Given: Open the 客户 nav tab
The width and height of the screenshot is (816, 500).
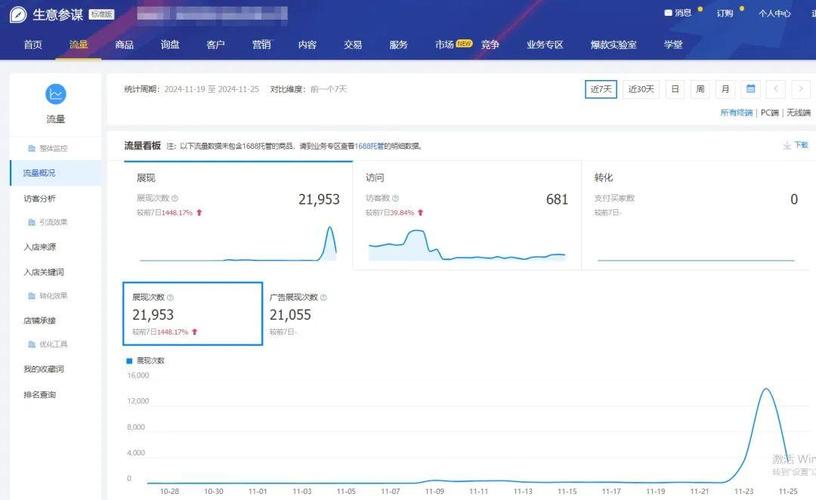Looking at the screenshot, I should (x=215, y=45).
